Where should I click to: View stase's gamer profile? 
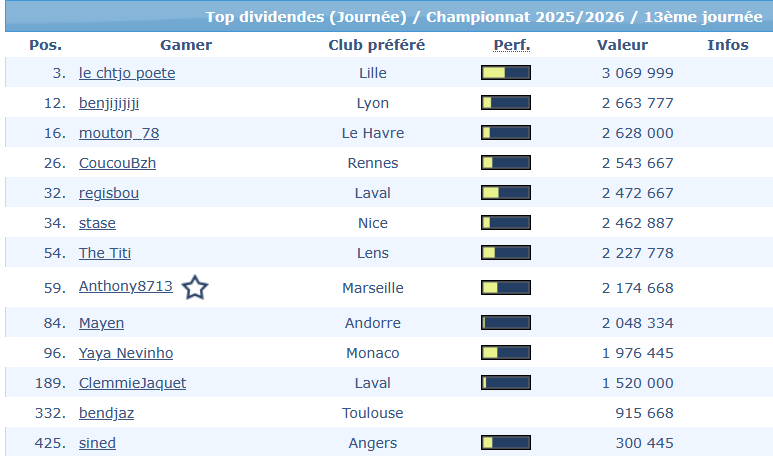(x=97, y=223)
